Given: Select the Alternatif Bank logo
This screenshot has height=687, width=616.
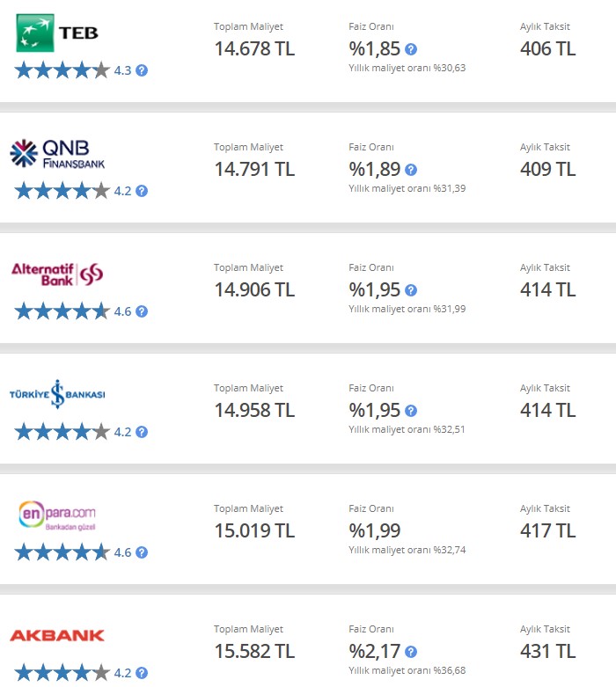Looking at the screenshot, I should 57,274.
